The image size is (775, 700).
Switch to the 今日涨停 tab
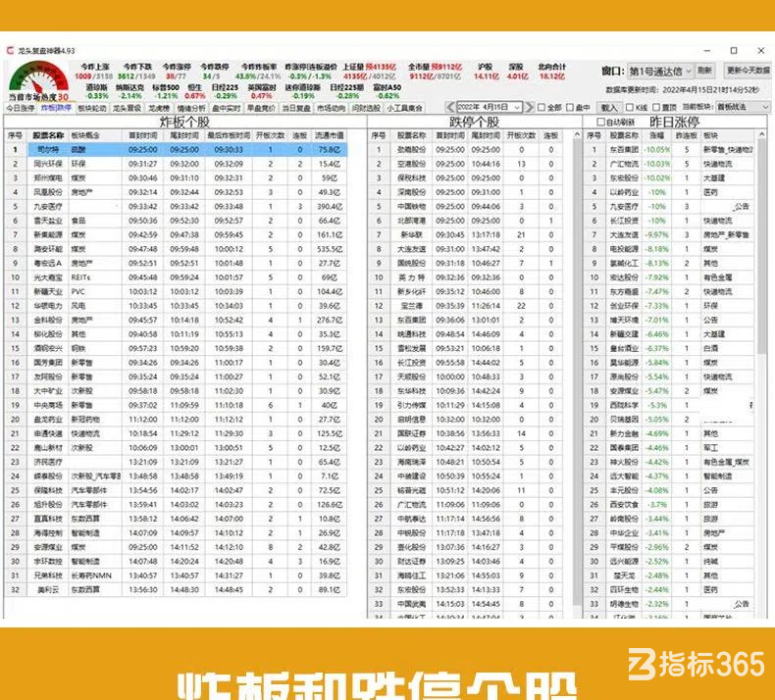click(x=21, y=108)
